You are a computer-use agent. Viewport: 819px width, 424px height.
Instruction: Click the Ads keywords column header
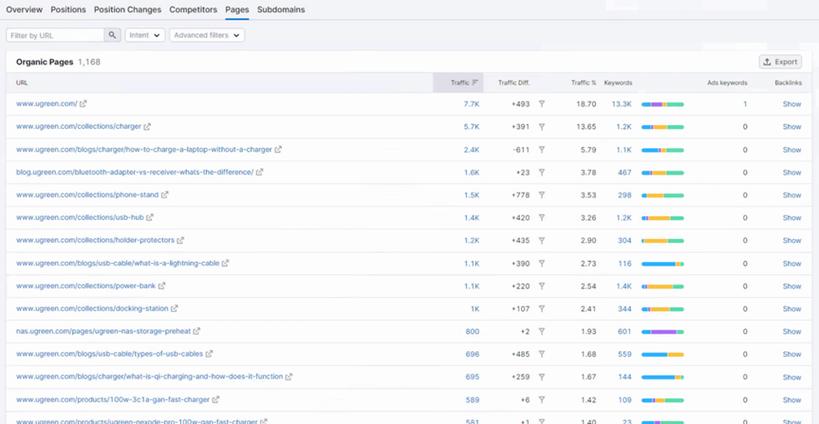coord(727,83)
